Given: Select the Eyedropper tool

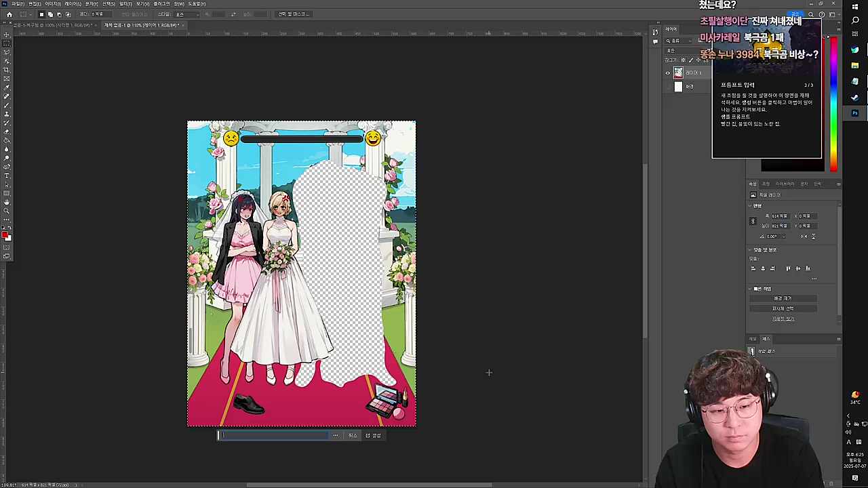Looking at the screenshot, I should click(7, 87).
